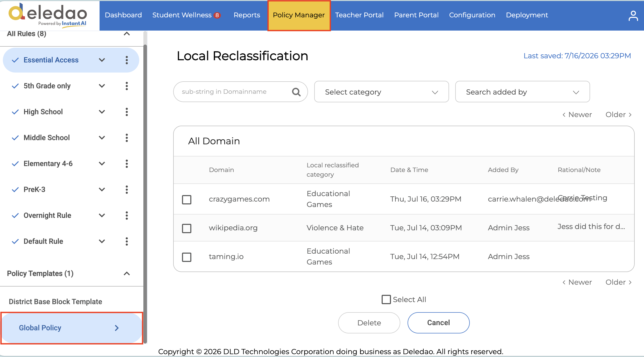
Task: Select the Default Rule
Action: point(43,241)
